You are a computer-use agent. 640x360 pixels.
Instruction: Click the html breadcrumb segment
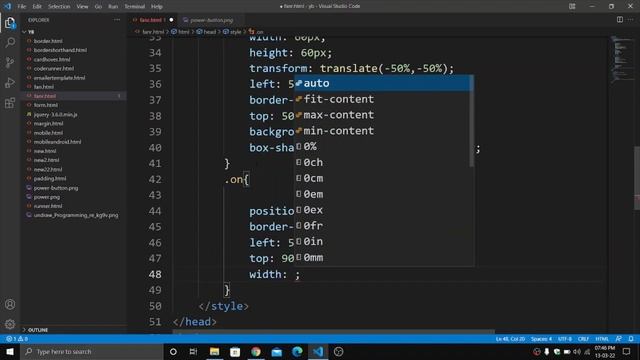click(x=184, y=32)
